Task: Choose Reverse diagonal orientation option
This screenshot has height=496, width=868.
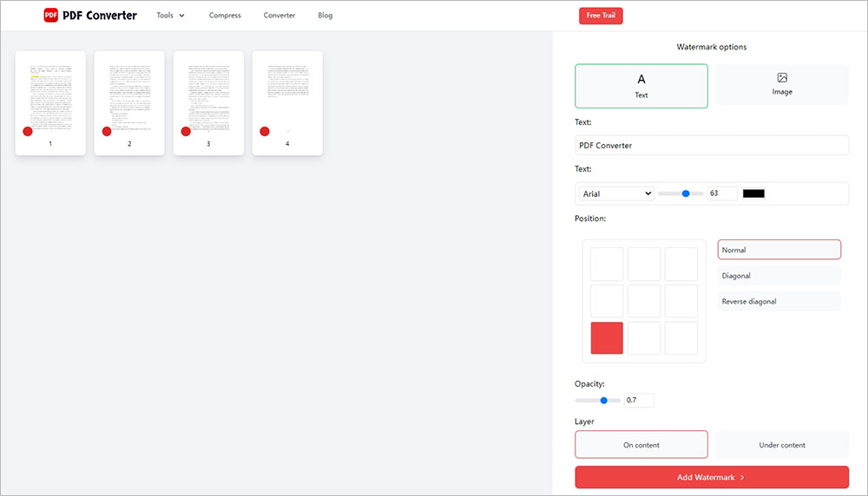Action: coord(779,302)
